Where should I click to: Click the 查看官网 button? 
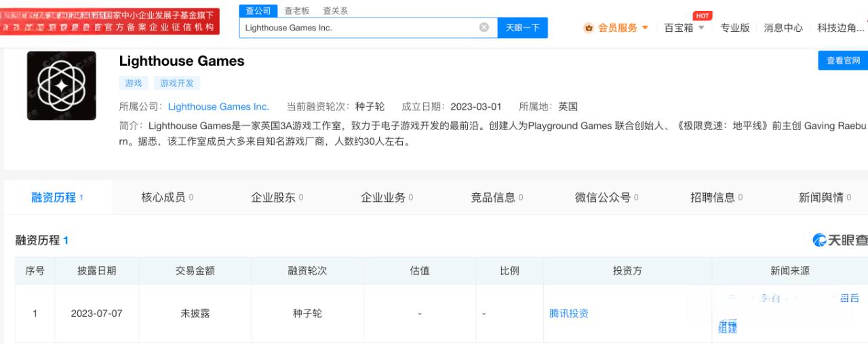843,60
